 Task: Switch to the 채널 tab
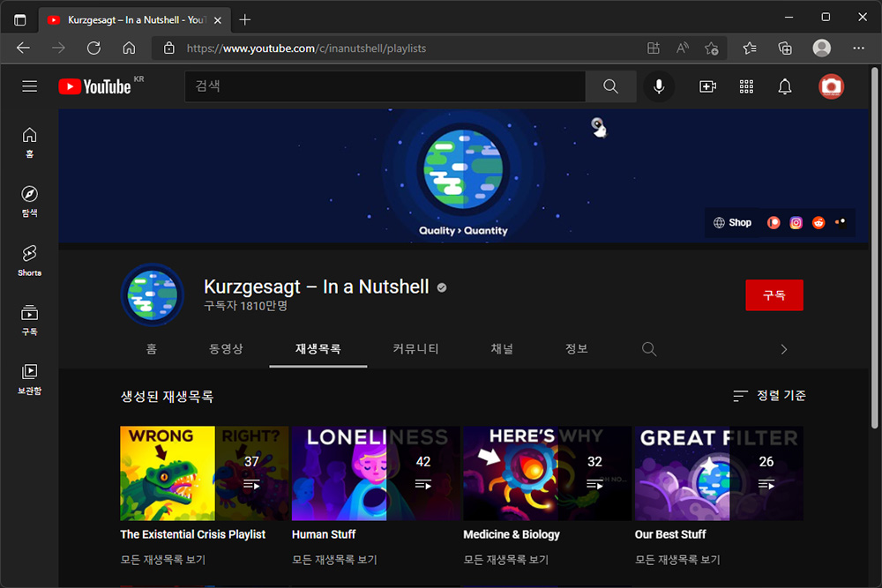pyautogui.click(x=502, y=349)
